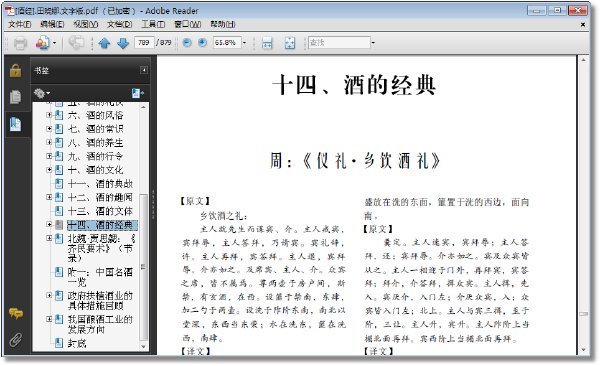600x366 pixels.
Task: Zoom in with the plus button
Action: click(202, 42)
